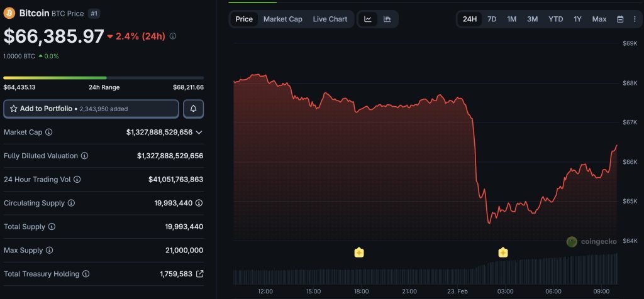The image size is (644, 299).
Task: Switch chart range to YTD
Action: 555,19
